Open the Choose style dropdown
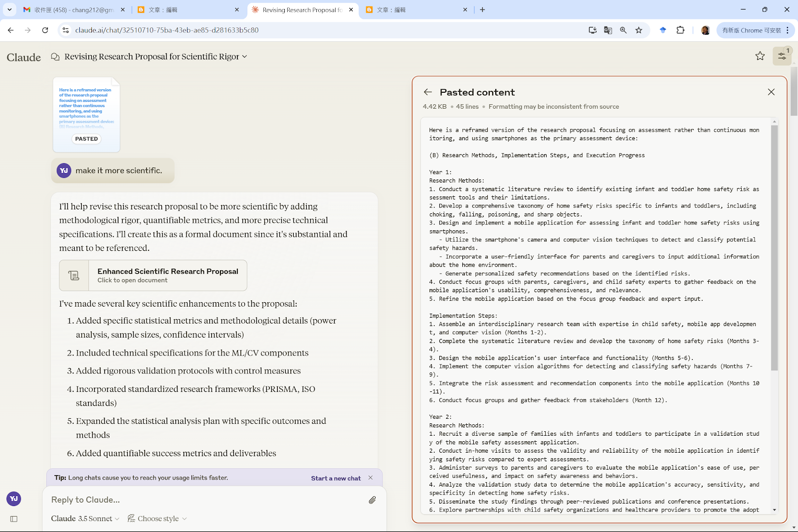Viewport: 798px width, 532px height. point(157,519)
